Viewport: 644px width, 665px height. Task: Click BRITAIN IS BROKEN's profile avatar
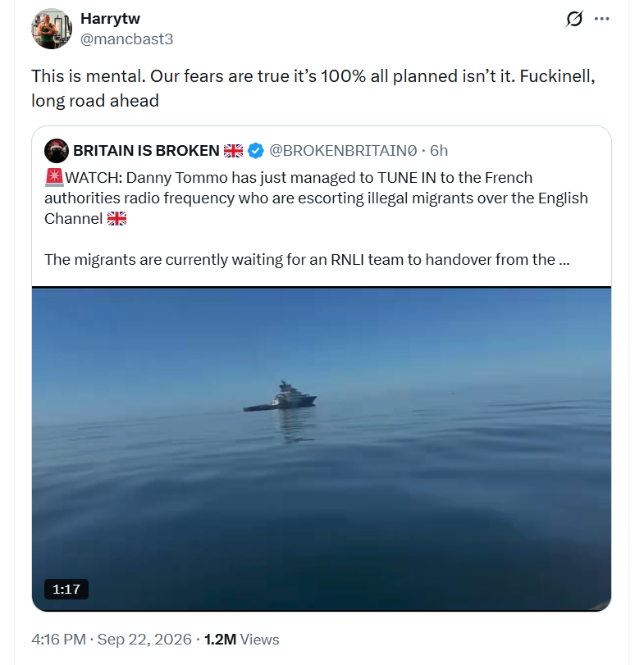click(57, 151)
